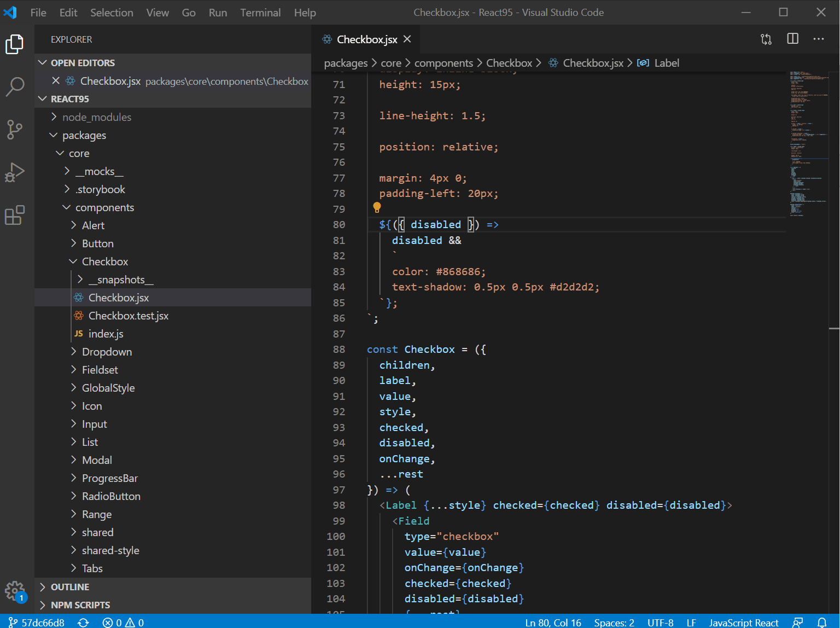
Task: Open the editor's more actions ellipsis menu
Action: tap(818, 39)
